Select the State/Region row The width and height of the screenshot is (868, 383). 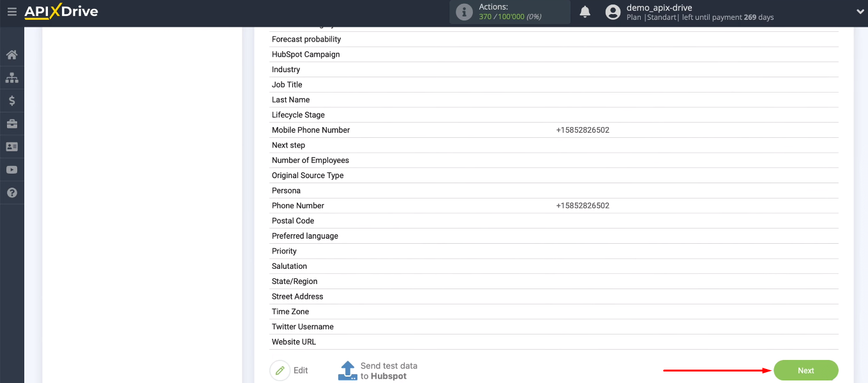pyautogui.click(x=554, y=282)
